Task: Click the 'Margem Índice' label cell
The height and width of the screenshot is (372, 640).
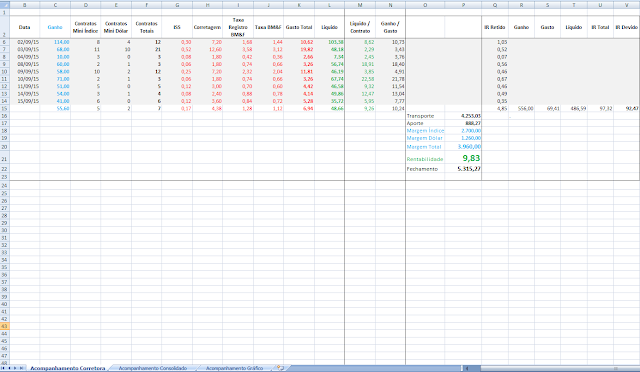Action: point(425,131)
